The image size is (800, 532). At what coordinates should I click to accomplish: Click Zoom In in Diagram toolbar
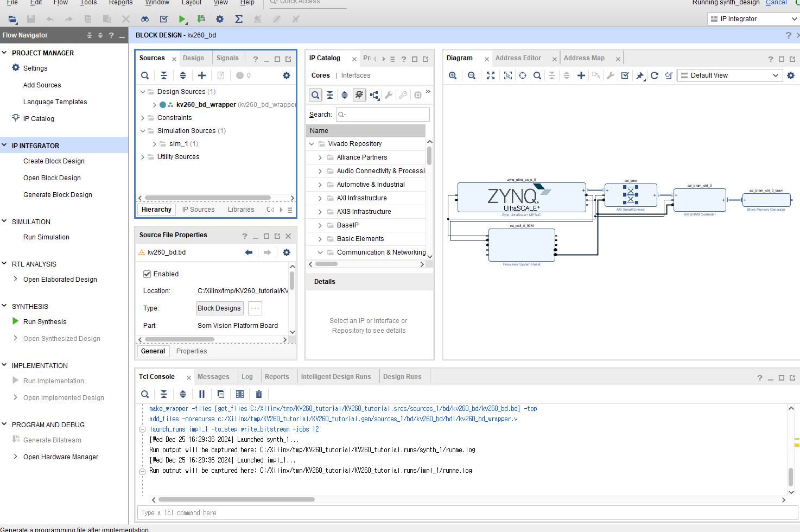click(453, 75)
